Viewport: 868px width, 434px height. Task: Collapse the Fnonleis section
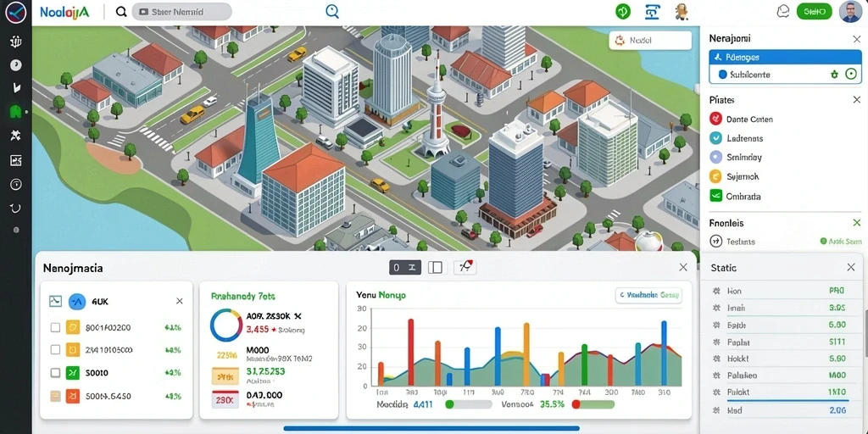857,223
